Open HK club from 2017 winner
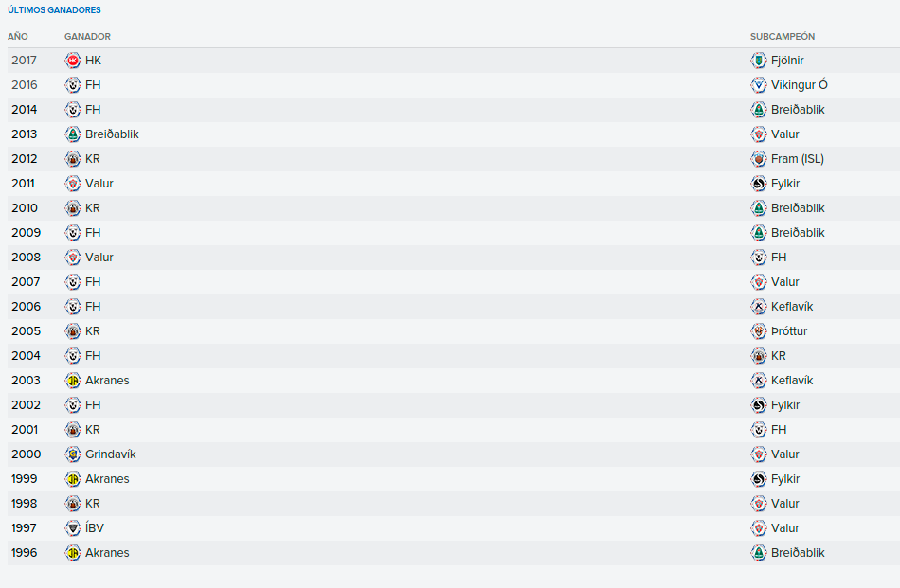Image resolution: width=900 pixels, height=588 pixels. click(93, 61)
